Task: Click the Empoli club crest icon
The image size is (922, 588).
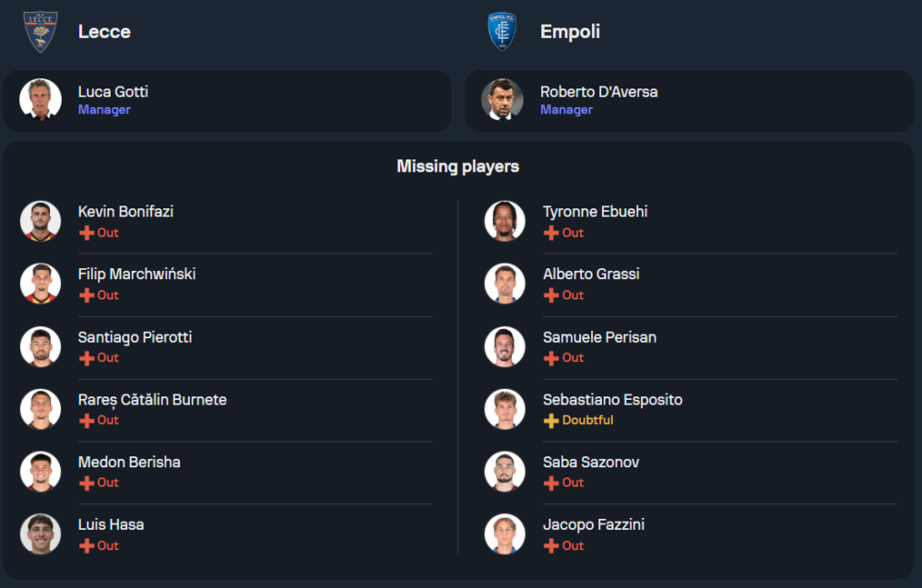Action: (502, 31)
